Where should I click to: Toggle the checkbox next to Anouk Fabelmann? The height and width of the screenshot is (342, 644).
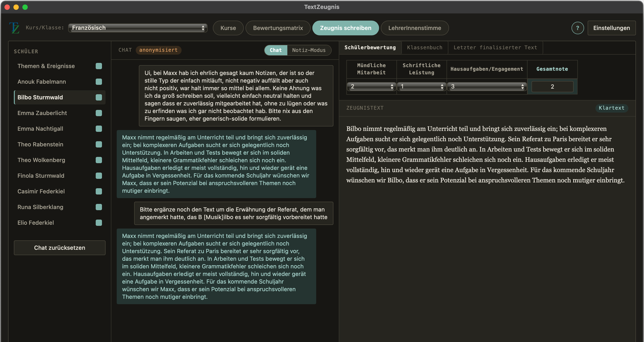(x=99, y=82)
